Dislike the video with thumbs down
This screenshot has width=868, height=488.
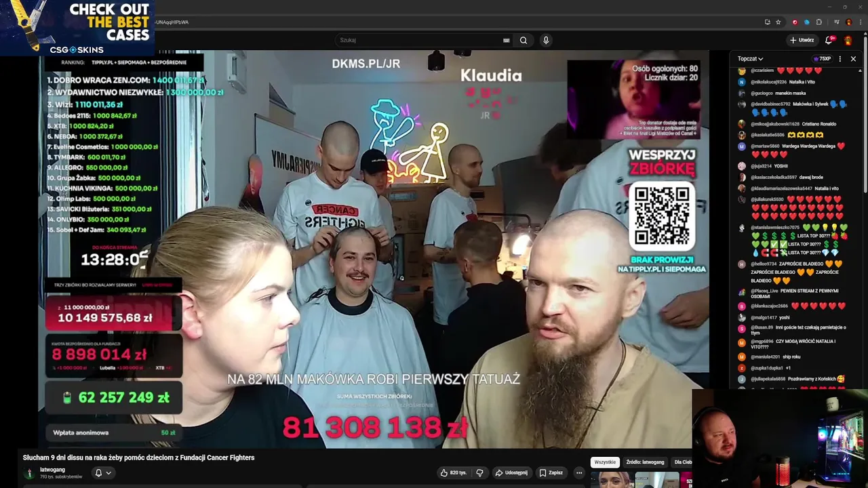[479, 472]
